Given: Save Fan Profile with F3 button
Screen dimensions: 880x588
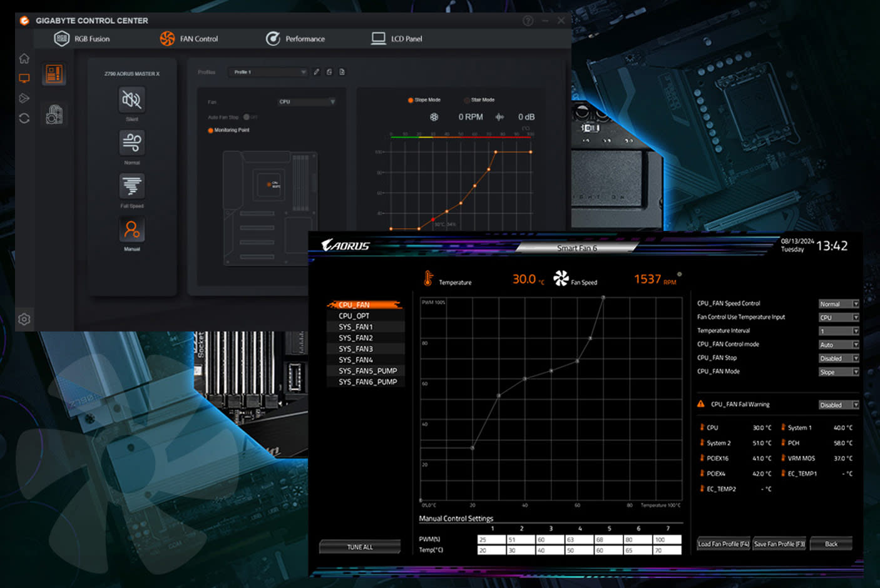Looking at the screenshot, I should [779, 544].
